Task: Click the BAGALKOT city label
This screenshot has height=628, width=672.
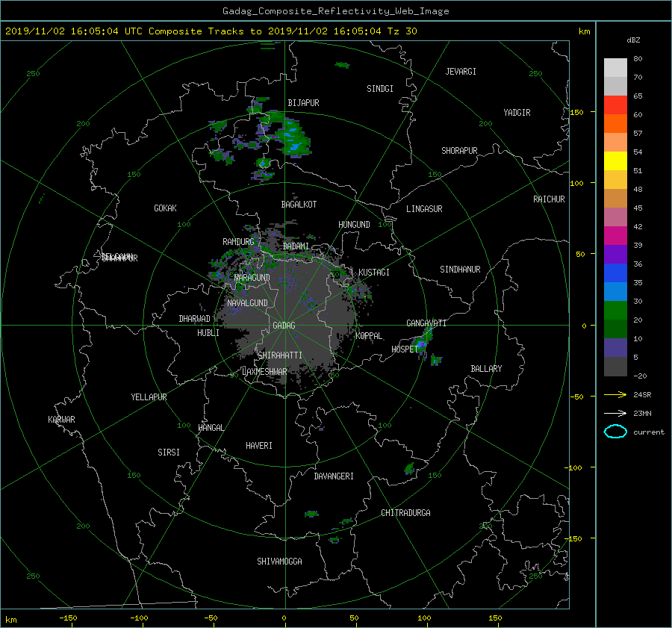Action: click(299, 205)
